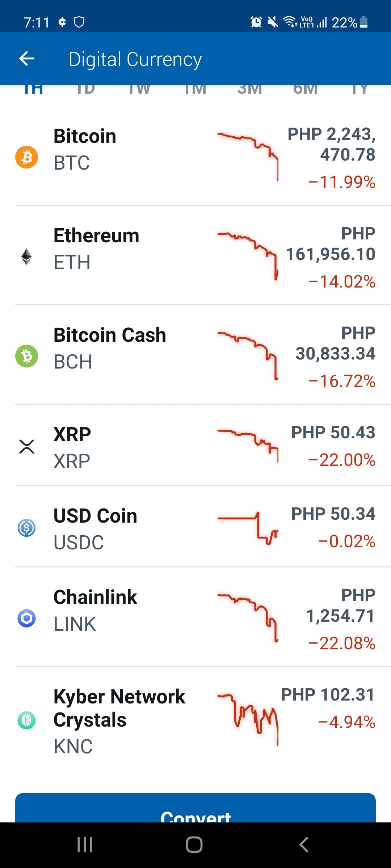Select the Chainlink LINK row name
The image size is (391, 868).
pyautogui.click(x=95, y=610)
